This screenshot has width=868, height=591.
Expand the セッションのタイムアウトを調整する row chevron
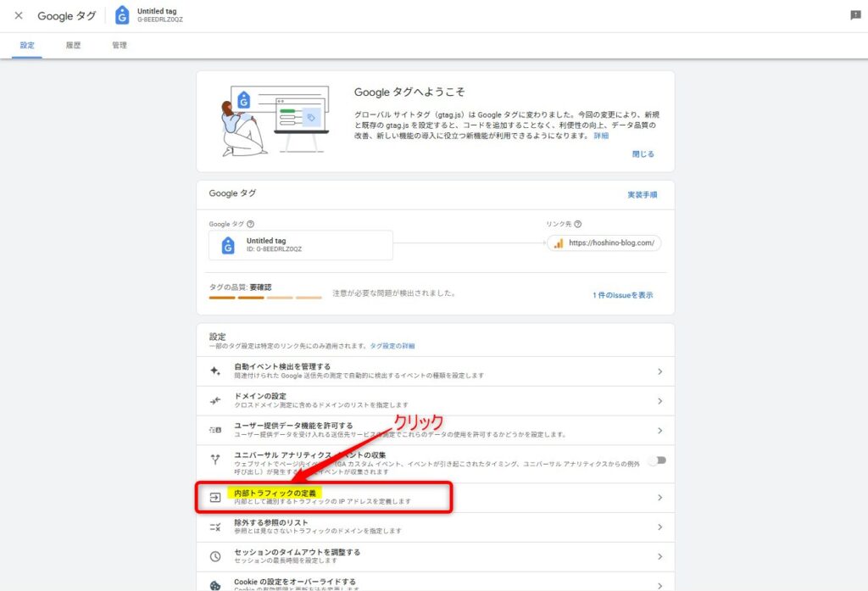(660, 557)
